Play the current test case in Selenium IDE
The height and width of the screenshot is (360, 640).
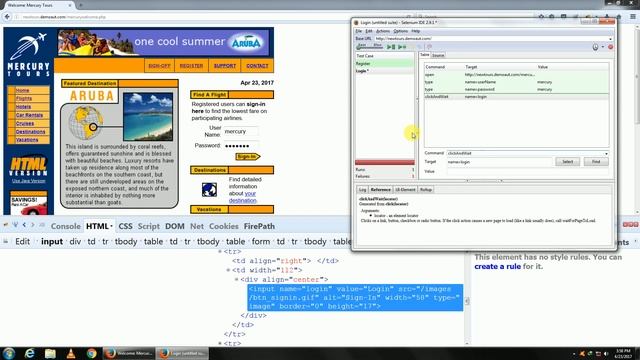click(402, 47)
